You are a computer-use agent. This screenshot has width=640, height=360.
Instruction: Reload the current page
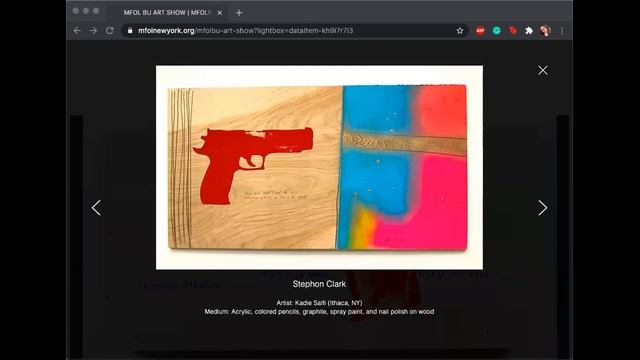tap(110, 31)
